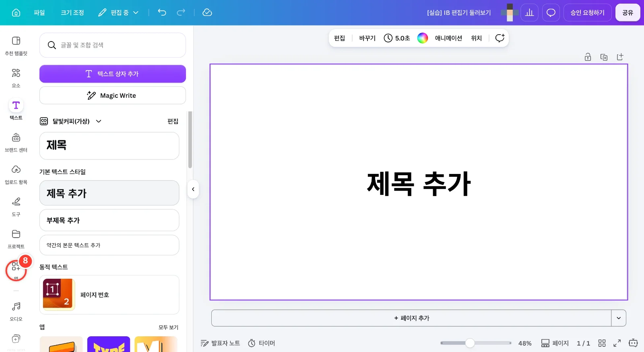This screenshot has height=352, width=644.
Task: Open 애니메이션 options
Action: (x=448, y=38)
